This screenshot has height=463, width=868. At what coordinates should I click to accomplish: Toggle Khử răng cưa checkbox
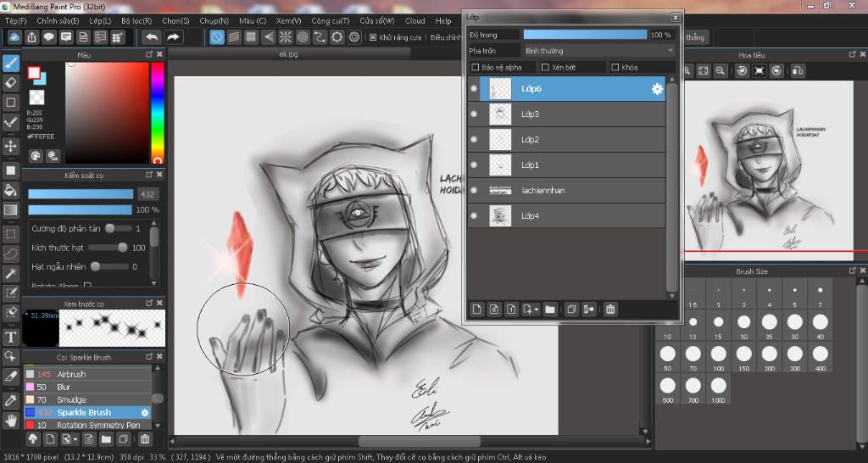373,37
